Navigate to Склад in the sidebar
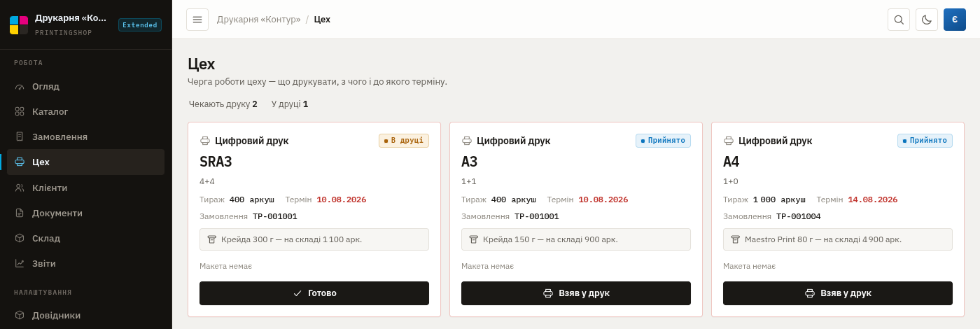980x329 pixels. click(85, 238)
